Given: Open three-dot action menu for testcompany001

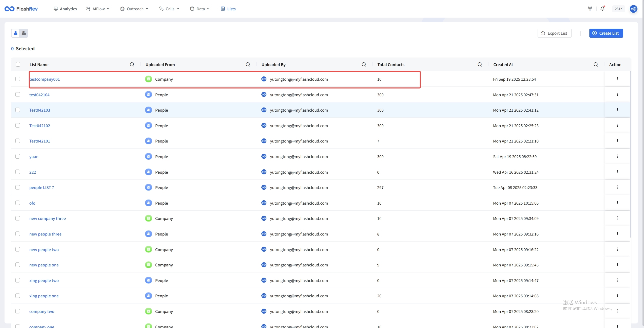Looking at the screenshot, I should click(x=617, y=79).
